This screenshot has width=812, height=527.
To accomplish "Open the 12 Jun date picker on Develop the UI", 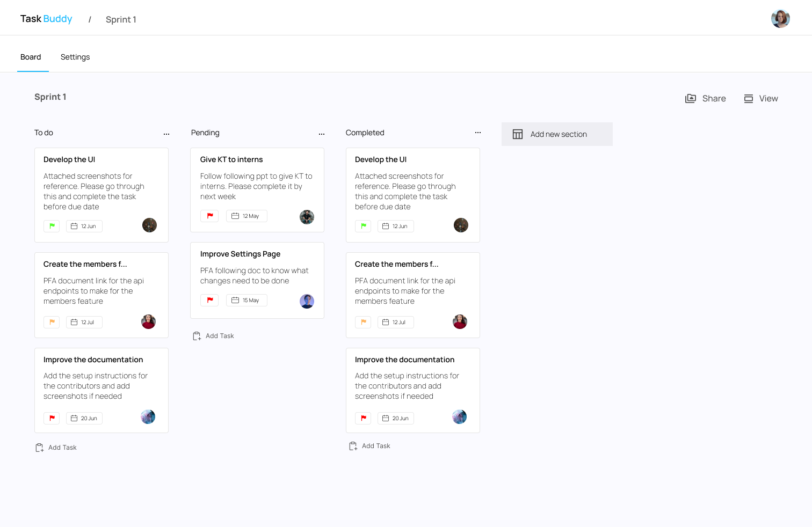I will point(84,226).
